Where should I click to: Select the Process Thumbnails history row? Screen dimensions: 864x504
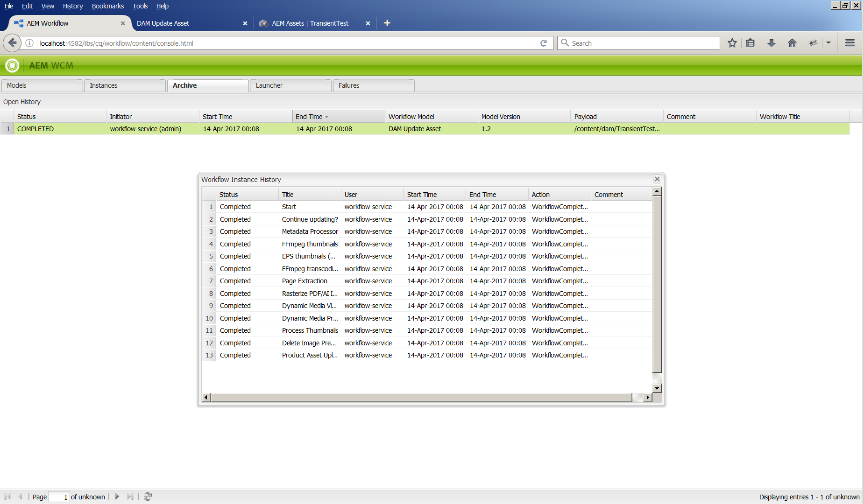[427, 330]
